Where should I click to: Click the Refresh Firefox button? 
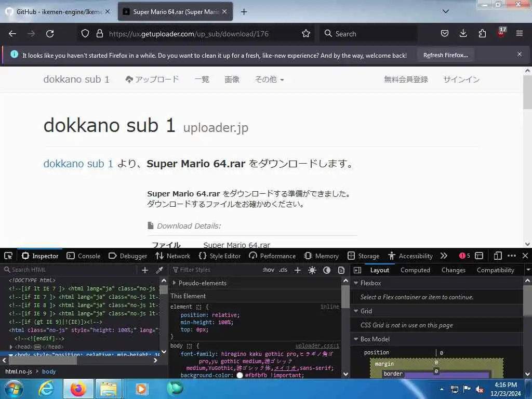[x=445, y=55]
